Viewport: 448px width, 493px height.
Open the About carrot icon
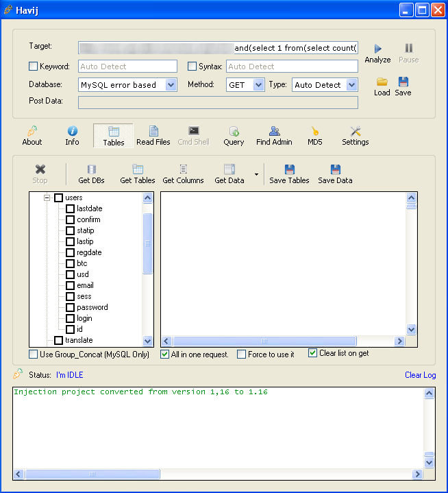click(32, 131)
